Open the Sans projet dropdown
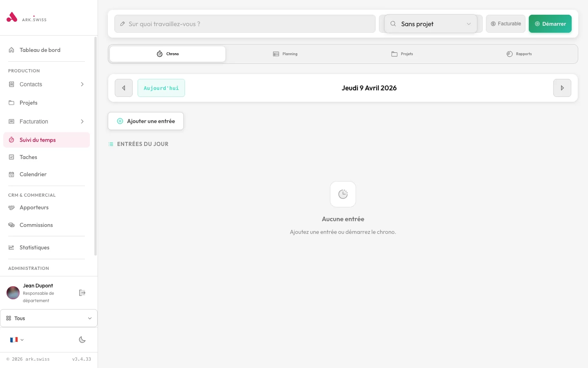Viewport: 588px width, 368px height. click(430, 24)
